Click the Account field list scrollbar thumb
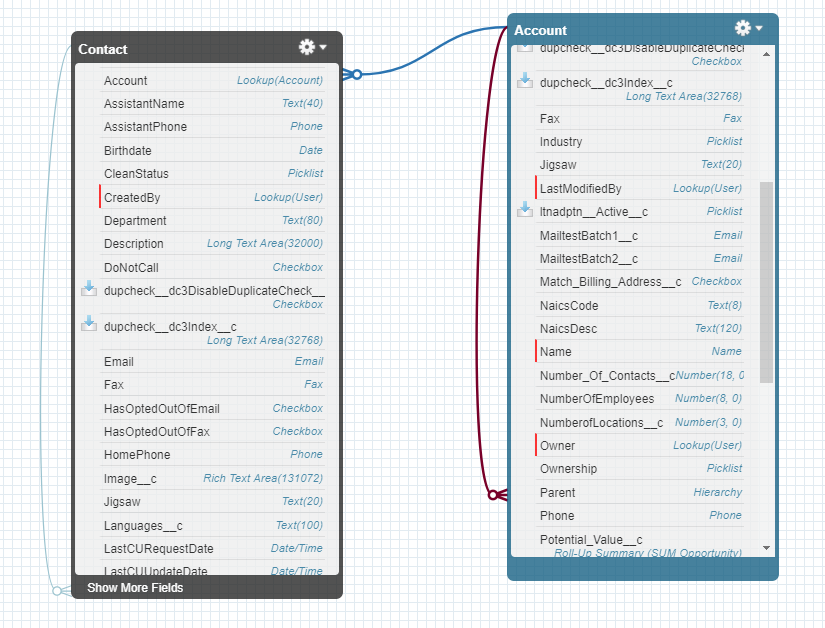This screenshot has width=825, height=628. point(767,282)
